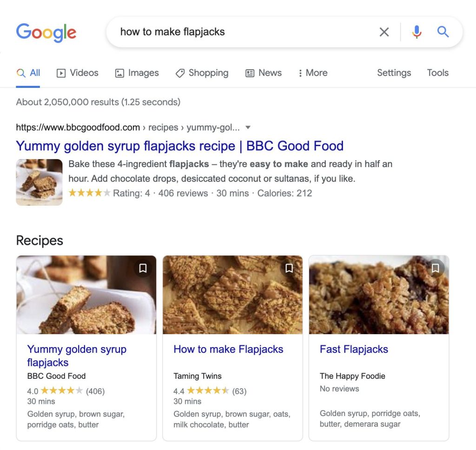Save the Yummy golden syrup flapjacks recipe card
Screen dimensions: 476x450
143,268
